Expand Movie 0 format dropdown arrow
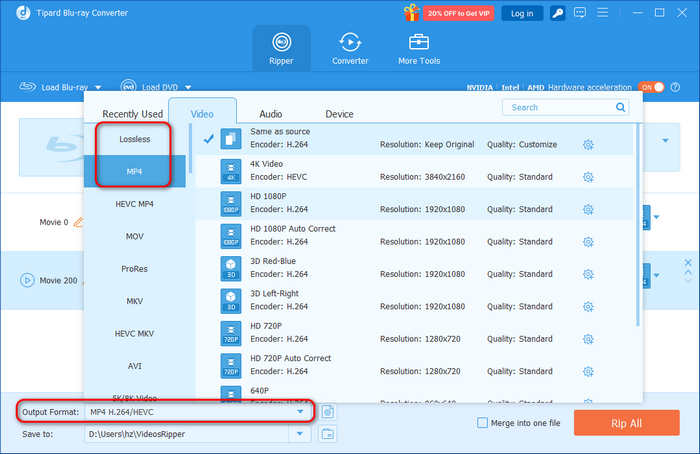 pyautogui.click(x=656, y=217)
